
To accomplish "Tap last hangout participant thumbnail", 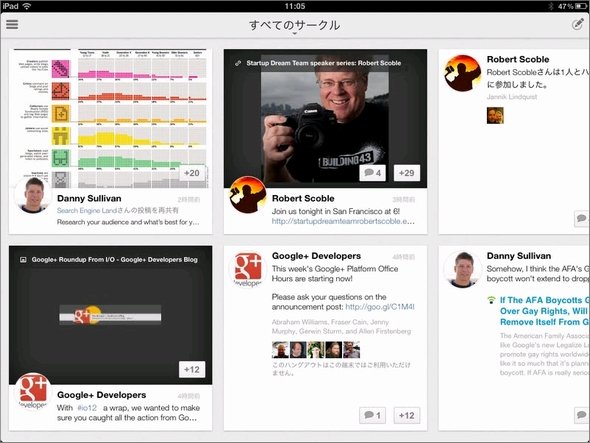I will click(x=351, y=350).
